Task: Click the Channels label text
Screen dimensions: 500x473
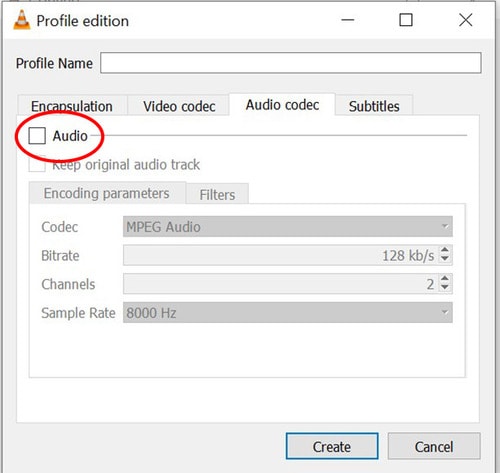Action: 68,284
